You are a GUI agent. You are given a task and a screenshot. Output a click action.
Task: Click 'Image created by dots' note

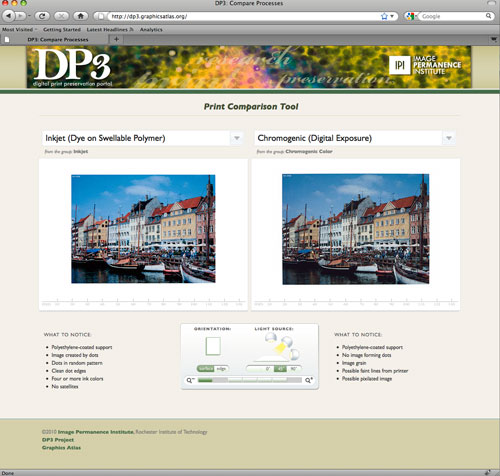(75, 355)
